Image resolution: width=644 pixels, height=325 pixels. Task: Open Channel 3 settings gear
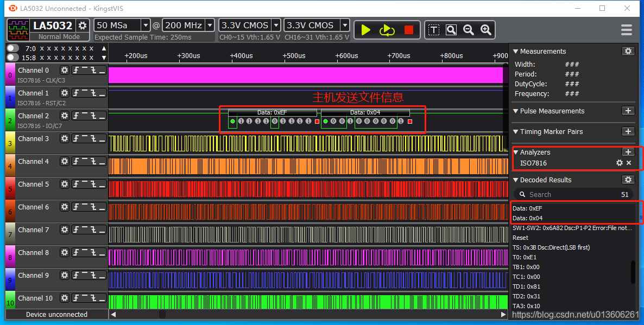click(x=65, y=139)
